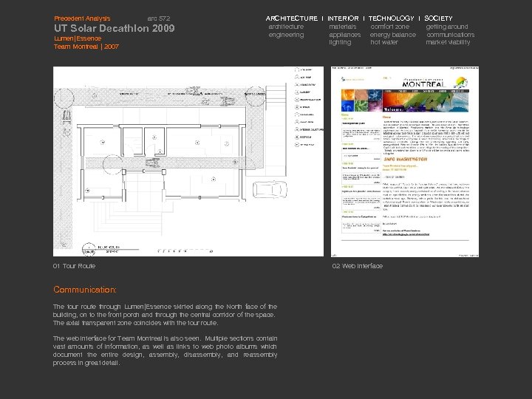
Task: Click the SOCIETY heading
Action: [x=438, y=18]
